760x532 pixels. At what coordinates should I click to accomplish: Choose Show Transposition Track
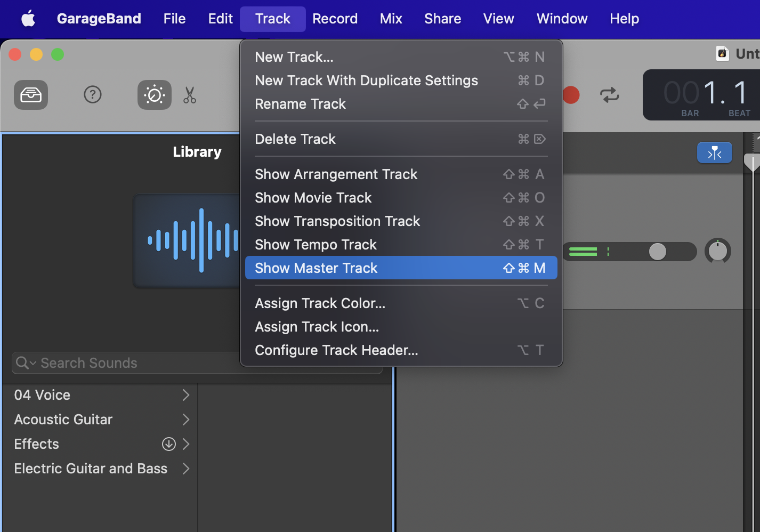click(401, 221)
